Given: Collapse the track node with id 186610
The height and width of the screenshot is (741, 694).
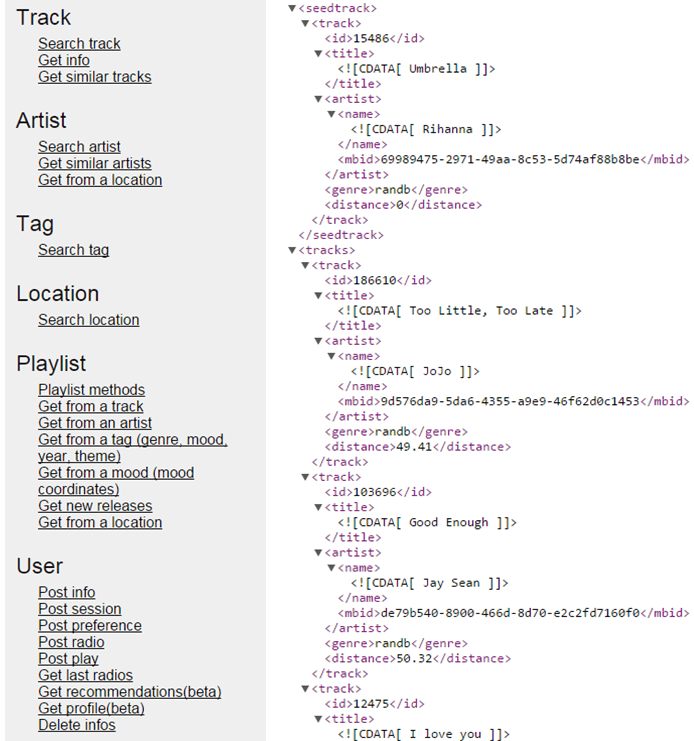Looking at the screenshot, I should point(305,265).
